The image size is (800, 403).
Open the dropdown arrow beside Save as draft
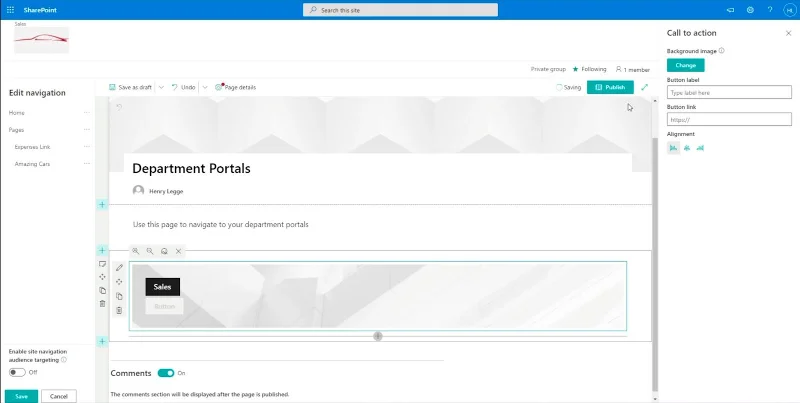point(161,87)
